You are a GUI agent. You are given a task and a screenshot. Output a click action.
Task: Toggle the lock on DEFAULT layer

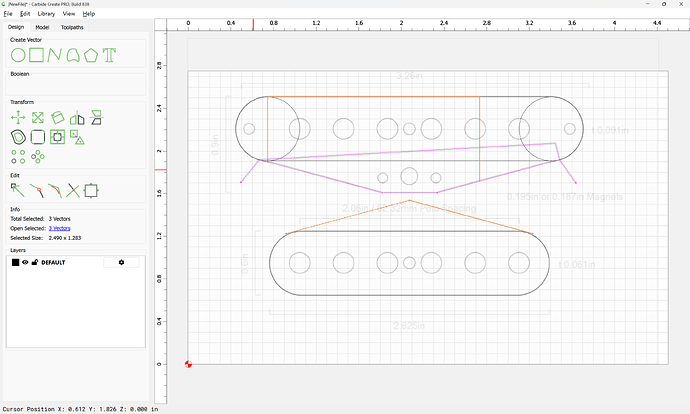coord(35,262)
